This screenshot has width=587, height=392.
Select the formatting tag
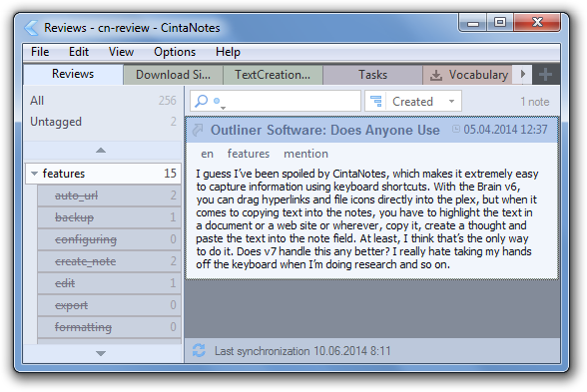pyautogui.click(x=109, y=327)
